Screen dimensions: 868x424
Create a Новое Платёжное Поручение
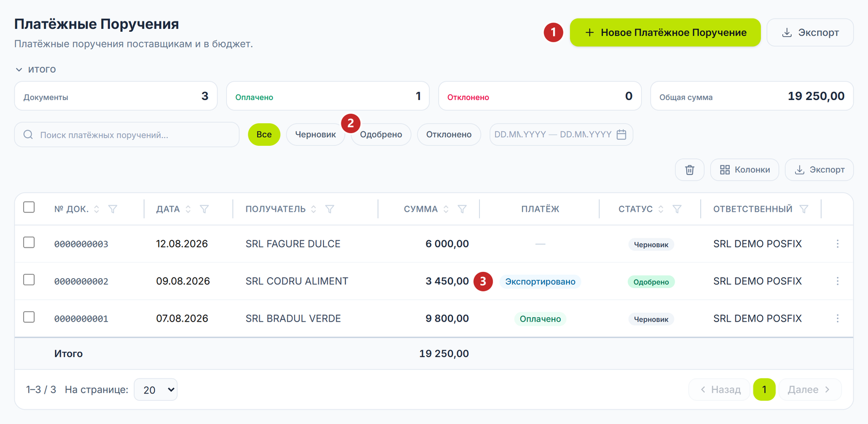click(665, 32)
